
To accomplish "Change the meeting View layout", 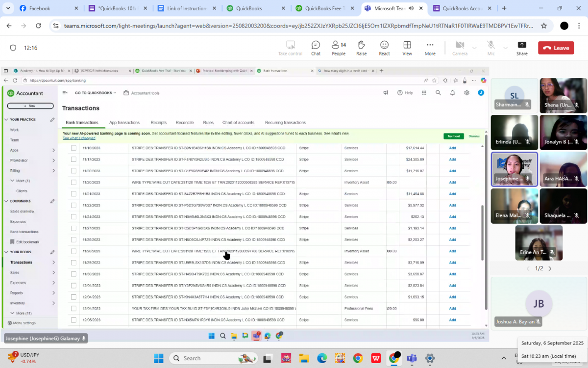I will coord(407,48).
